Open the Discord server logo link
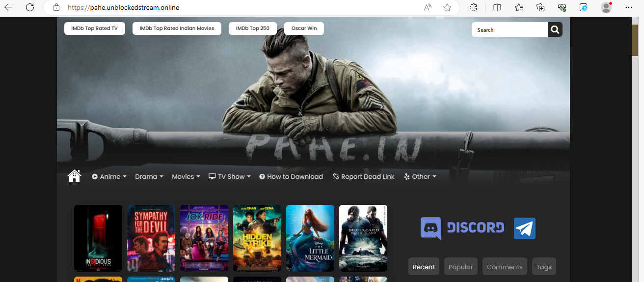 (462, 228)
